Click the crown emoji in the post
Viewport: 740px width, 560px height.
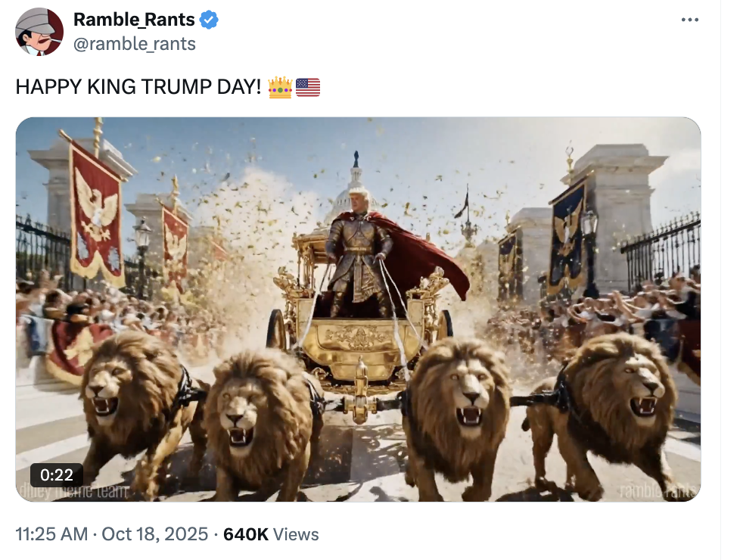280,87
